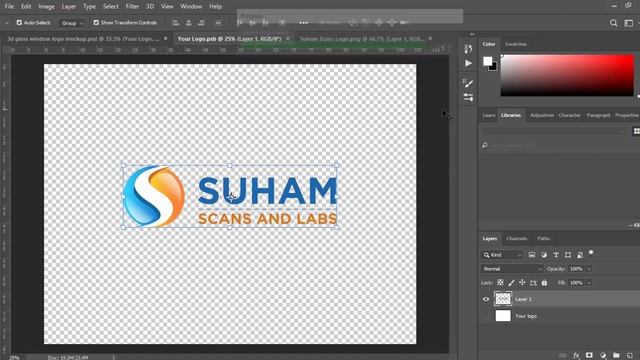
Task: Open the Brushes presets panel icon
Action: (468, 98)
